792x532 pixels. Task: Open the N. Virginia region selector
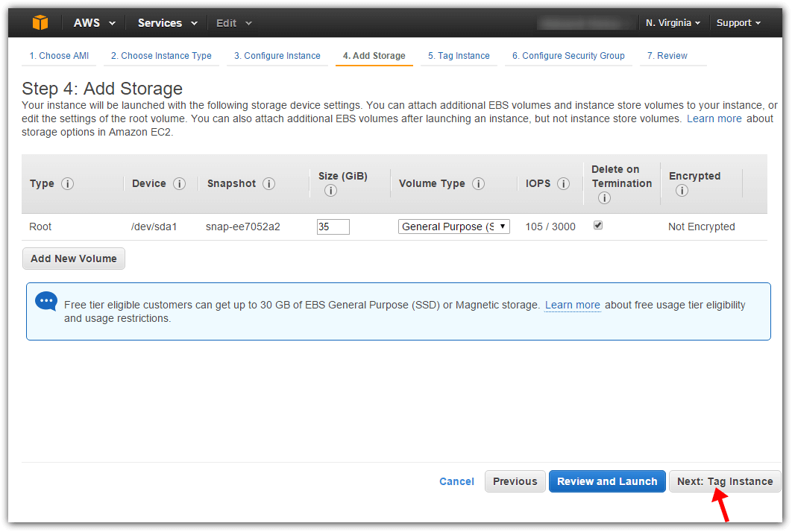tap(673, 22)
